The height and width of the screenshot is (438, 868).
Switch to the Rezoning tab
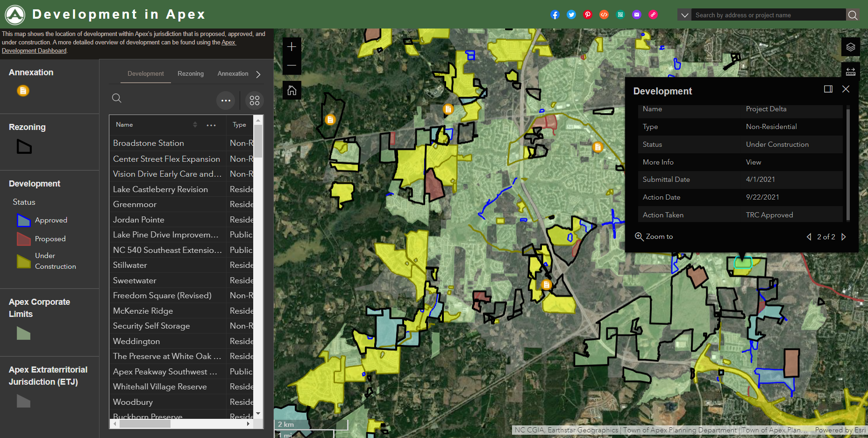[x=190, y=73]
